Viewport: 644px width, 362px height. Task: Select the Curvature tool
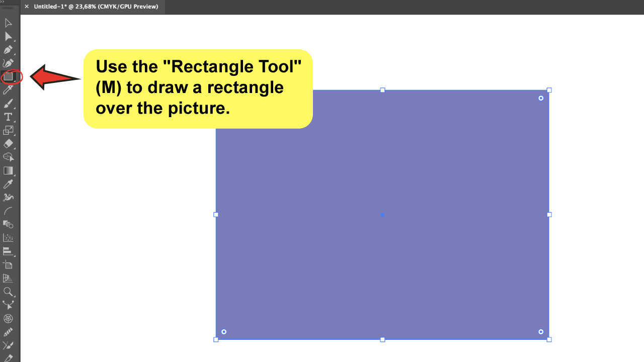[x=8, y=63]
